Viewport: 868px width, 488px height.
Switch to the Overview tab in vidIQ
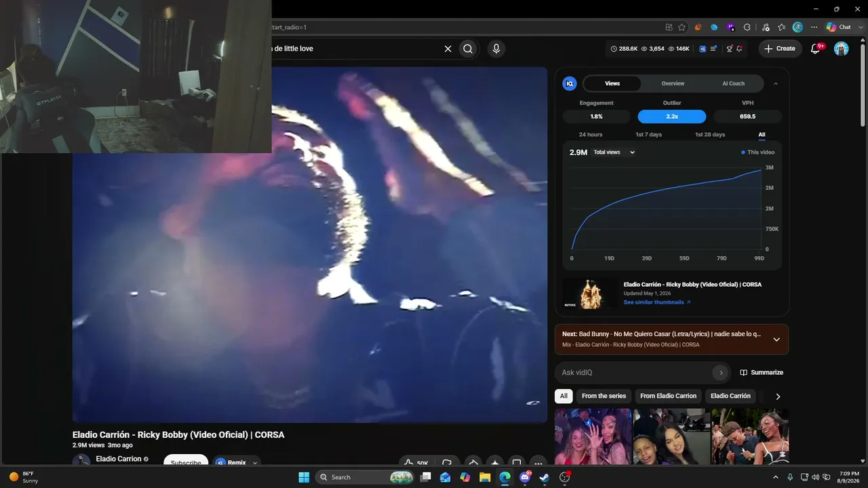click(673, 83)
